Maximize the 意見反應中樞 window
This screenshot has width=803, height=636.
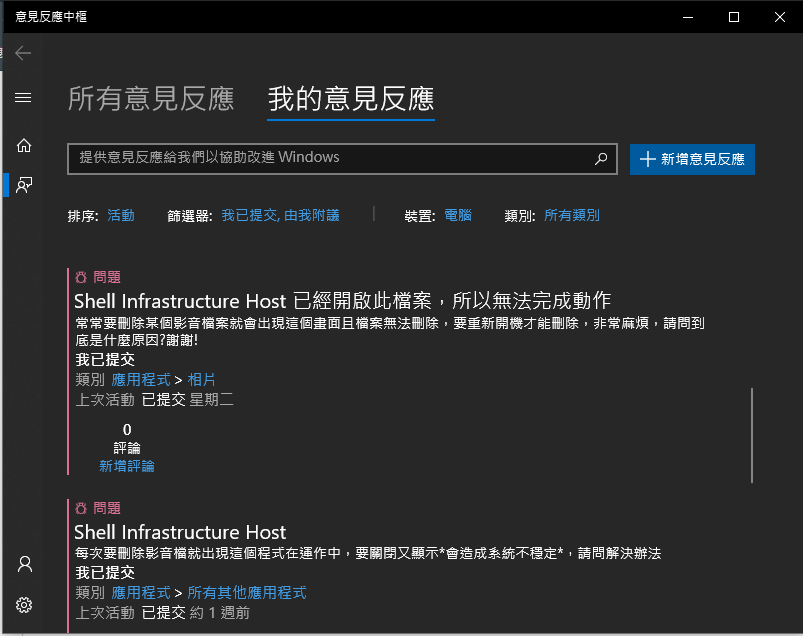pyautogui.click(x=734, y=17)
